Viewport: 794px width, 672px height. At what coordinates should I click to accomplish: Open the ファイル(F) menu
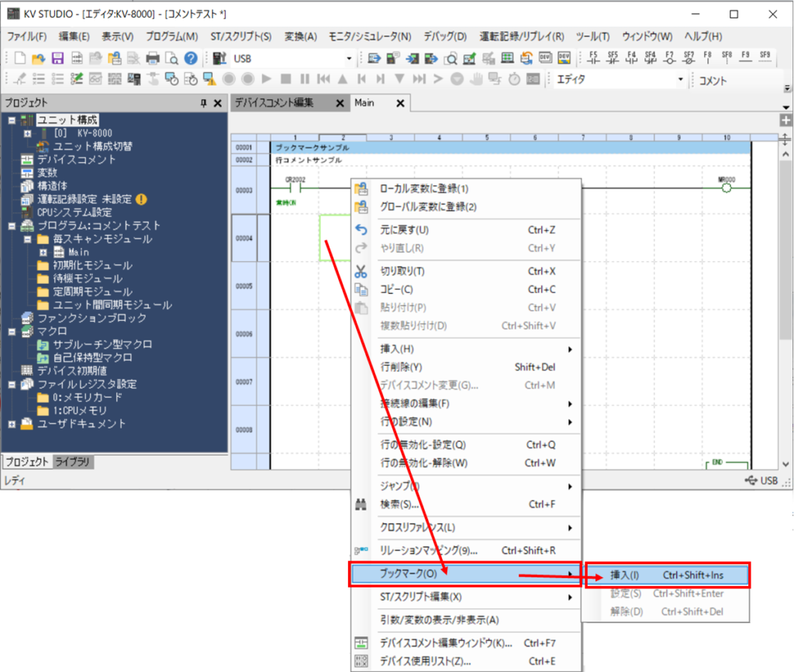click(27, 36)
